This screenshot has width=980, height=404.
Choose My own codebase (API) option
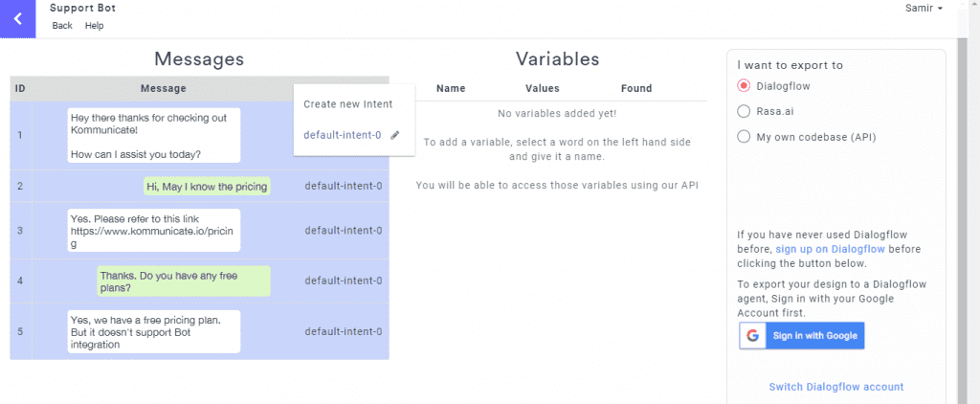click(743, 137)
